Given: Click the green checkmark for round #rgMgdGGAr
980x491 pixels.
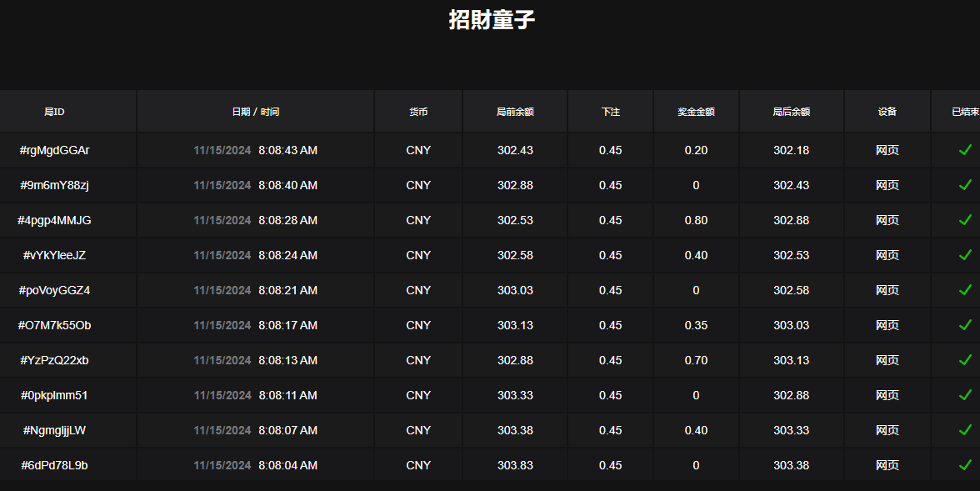Looking at the screenshot, I should [967, 150].
